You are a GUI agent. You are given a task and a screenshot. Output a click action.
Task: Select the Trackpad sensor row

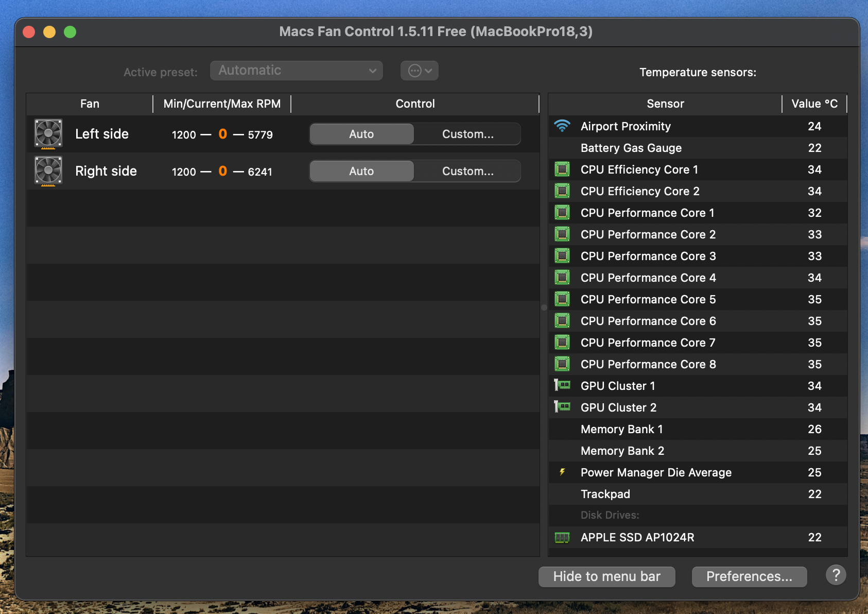[x=698, y=494]
